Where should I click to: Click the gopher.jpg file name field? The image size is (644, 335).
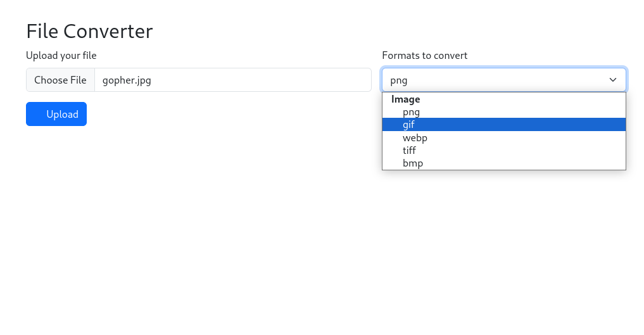232,80
